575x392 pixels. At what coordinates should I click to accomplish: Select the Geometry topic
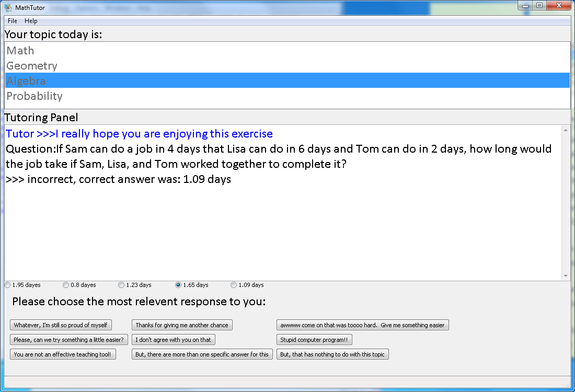[x=287, y=66]
